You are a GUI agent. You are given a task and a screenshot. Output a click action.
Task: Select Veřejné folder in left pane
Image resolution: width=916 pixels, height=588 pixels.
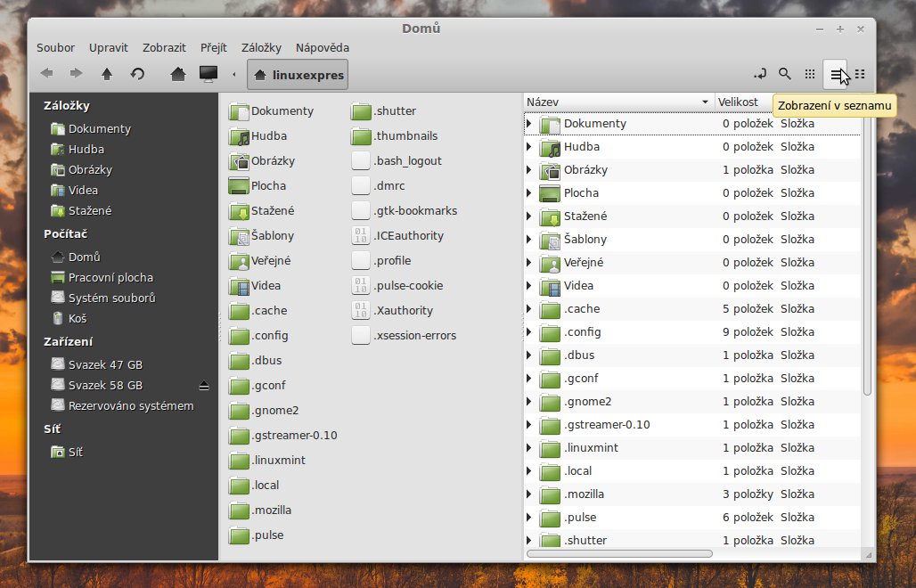click(x=259, y=261)
